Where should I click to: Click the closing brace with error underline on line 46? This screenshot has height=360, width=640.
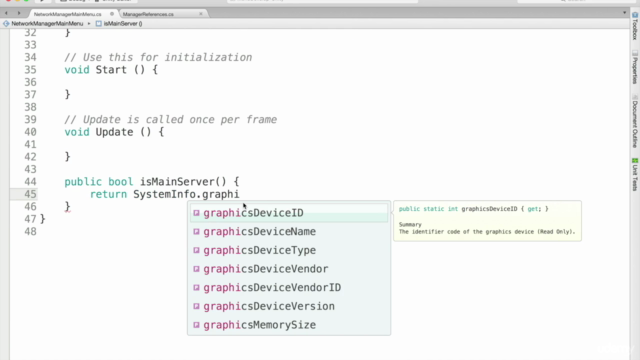click(67, 207)
